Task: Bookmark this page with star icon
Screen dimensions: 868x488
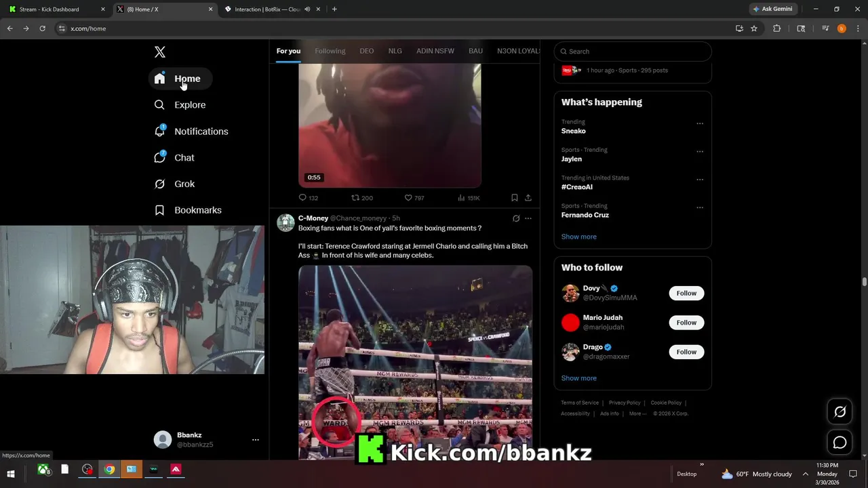Action: 754,28
